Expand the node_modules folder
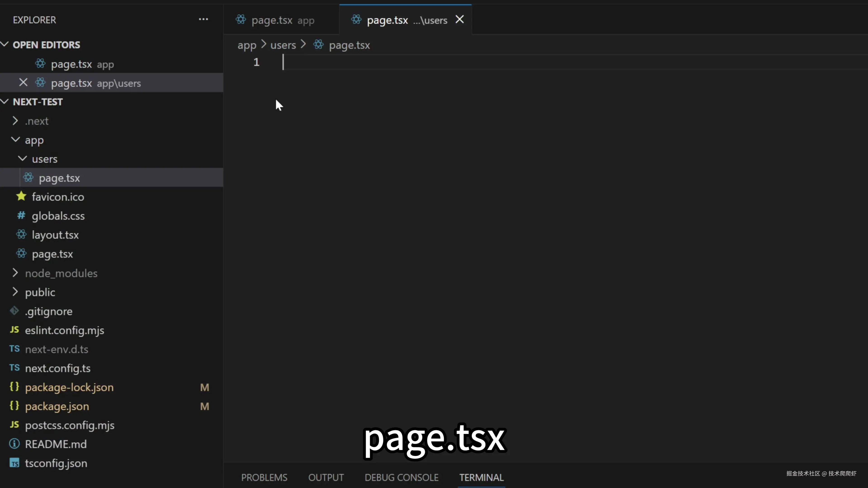The image size is (868, 488). 15,273
